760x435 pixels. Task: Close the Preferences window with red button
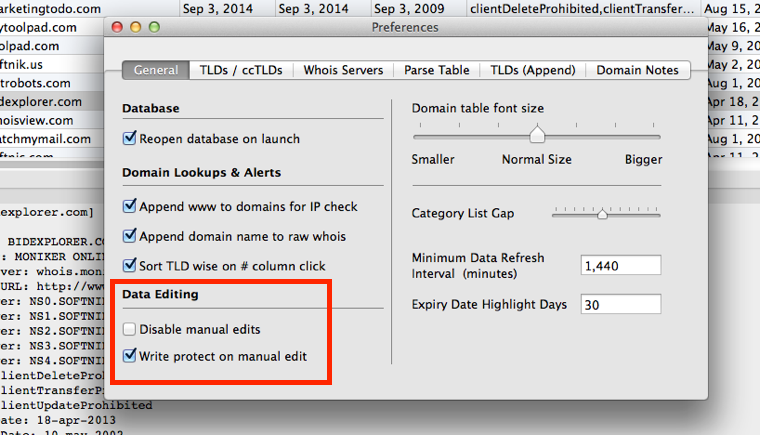click(117, 27)
